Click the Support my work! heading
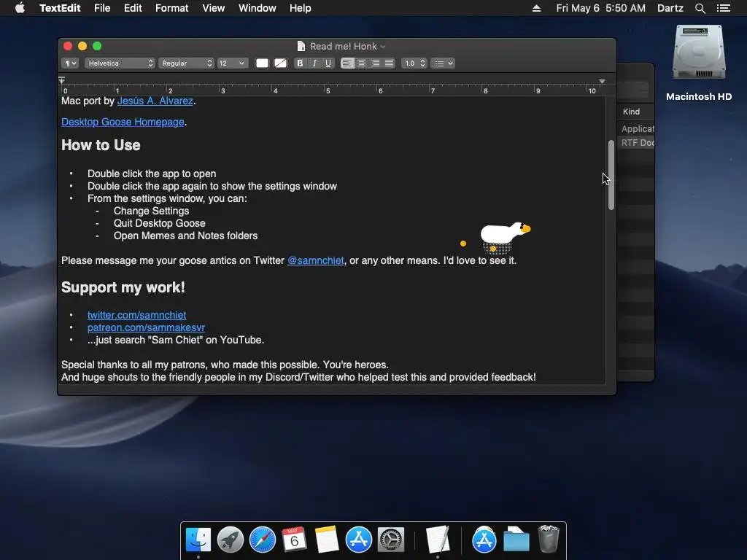Image resolution: width=747 pixels, height=560 pixels. pos(123,287)
